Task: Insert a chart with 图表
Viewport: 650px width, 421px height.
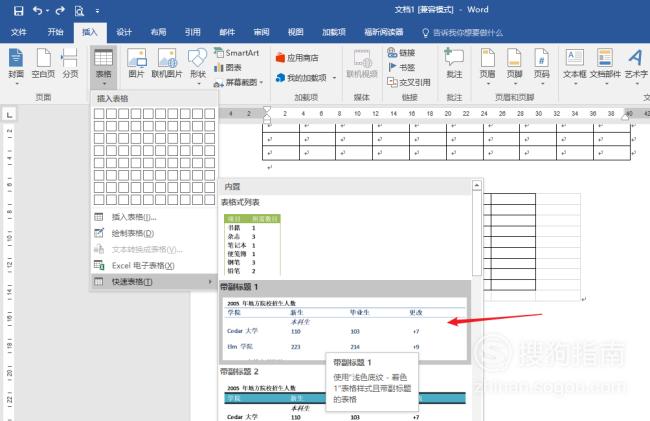Action: click(x=228, y=68)
